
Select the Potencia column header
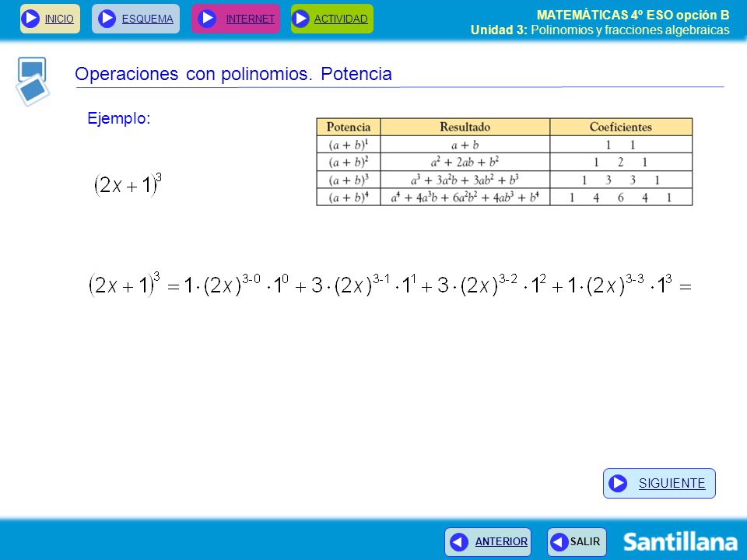pyautogui.click(x=349, y=127)
